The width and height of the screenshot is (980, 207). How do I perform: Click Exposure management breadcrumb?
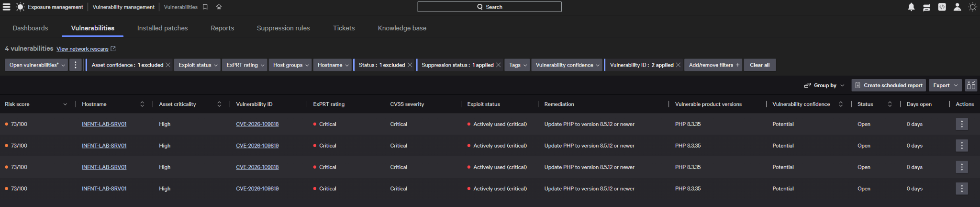coord(55,7)
